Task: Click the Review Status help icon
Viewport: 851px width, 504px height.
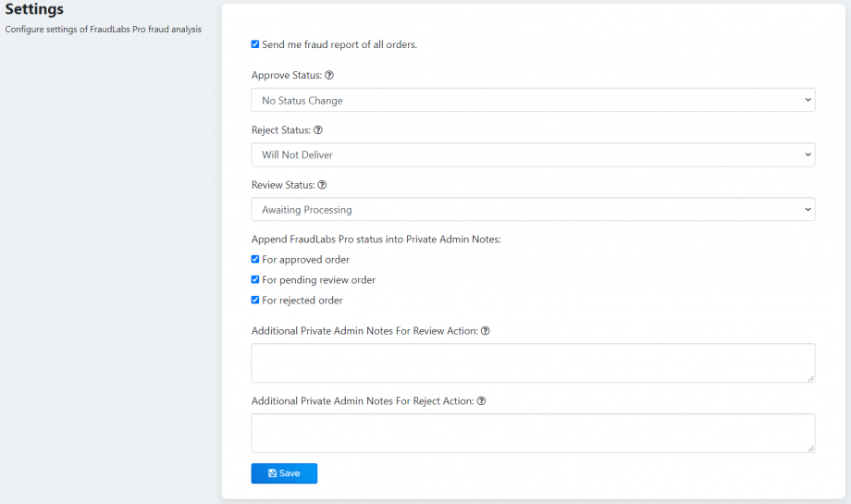Action: (322, 185)
